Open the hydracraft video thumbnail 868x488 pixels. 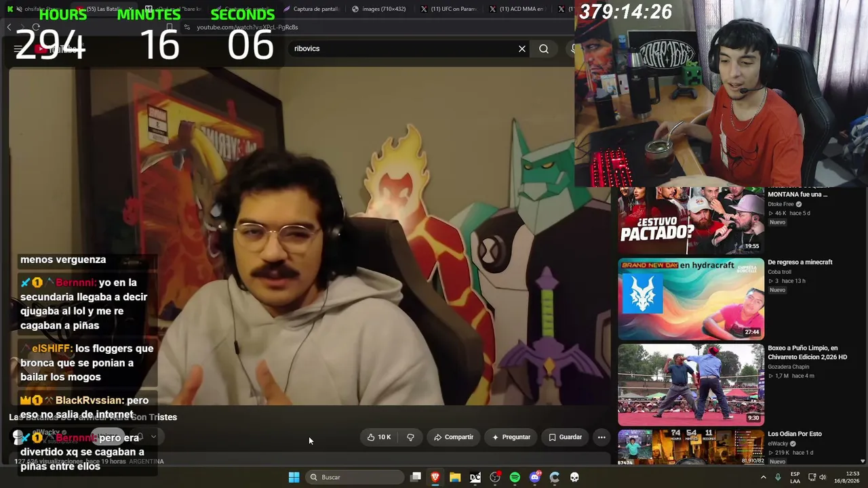[691, 299]
